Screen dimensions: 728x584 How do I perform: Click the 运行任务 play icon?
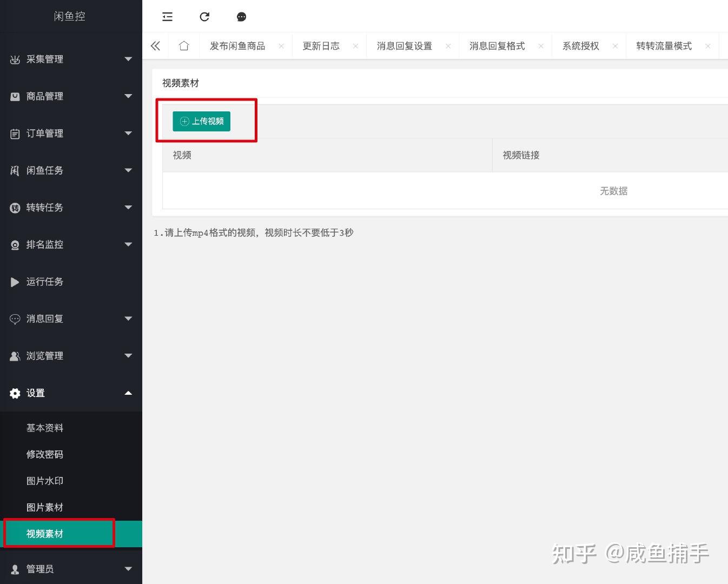(15, 282)
